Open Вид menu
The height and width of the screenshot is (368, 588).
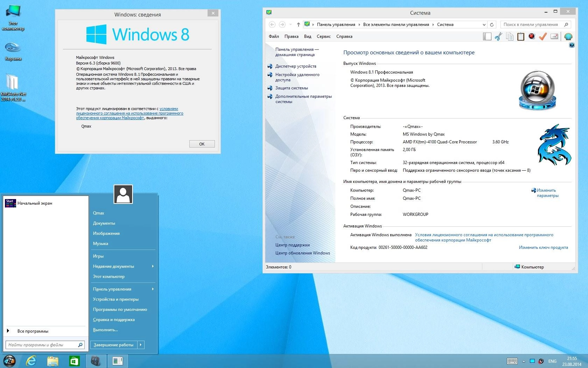click(308, 36)
